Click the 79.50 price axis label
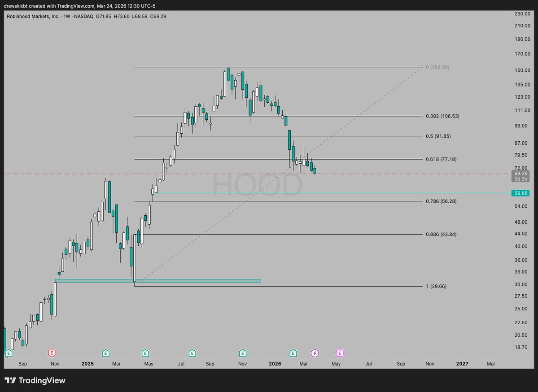 [x=521, y=155]
